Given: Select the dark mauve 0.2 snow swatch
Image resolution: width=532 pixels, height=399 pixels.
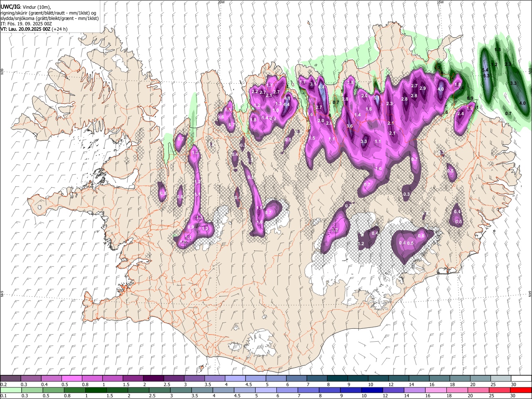Looking at the screenshot, I should pos(10,378).
